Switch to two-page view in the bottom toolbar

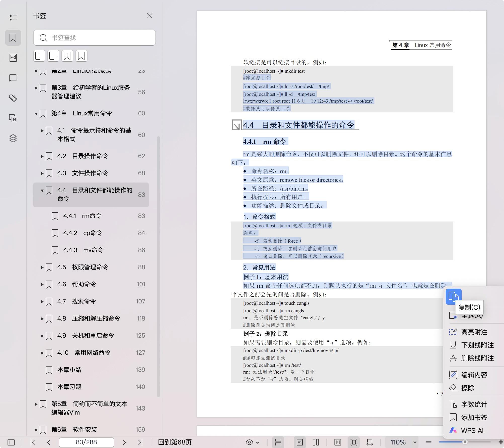pos(316,442)
